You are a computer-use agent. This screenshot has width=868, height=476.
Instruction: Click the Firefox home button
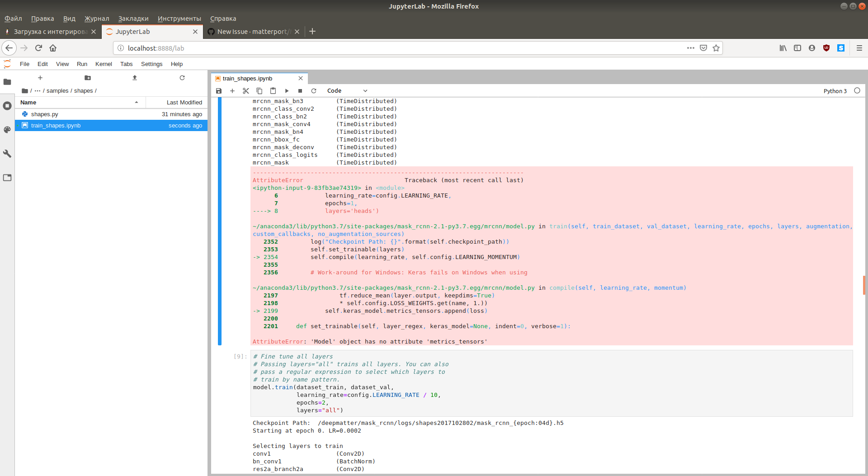[x=53, y=48]
